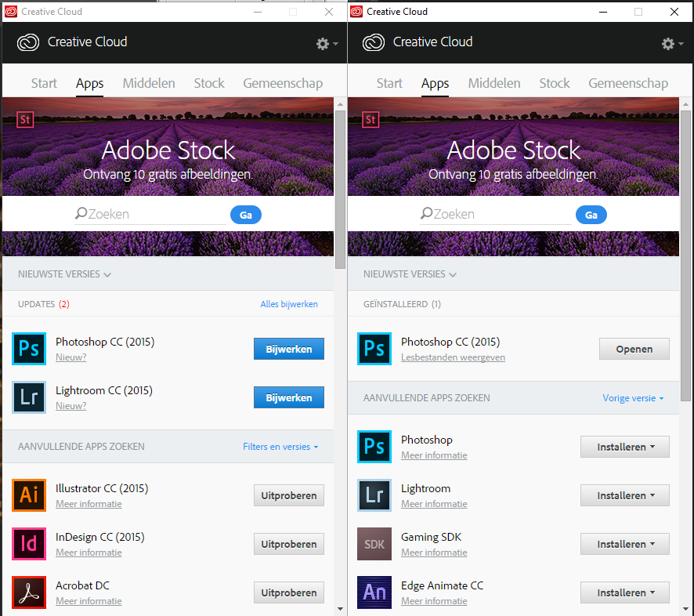This screenshot has width=694, height=616.
Task: Expand Nieuwste Versies dropdown in right window
Action: click(x=410, y=274)
